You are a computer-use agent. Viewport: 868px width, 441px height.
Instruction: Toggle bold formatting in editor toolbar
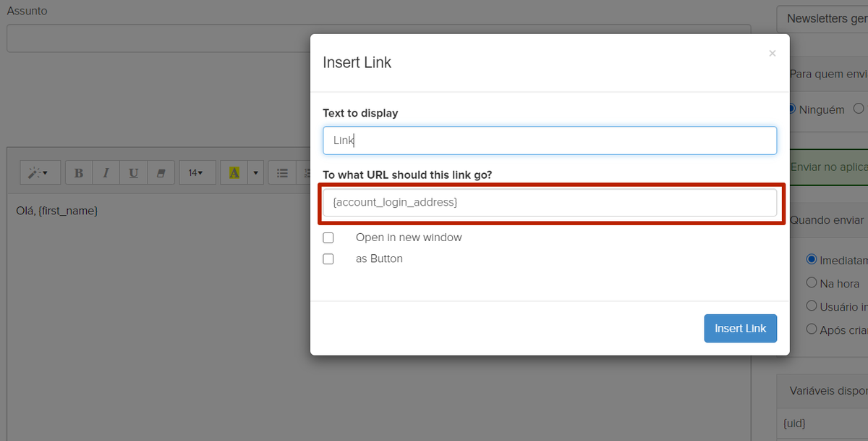(79, 173)
